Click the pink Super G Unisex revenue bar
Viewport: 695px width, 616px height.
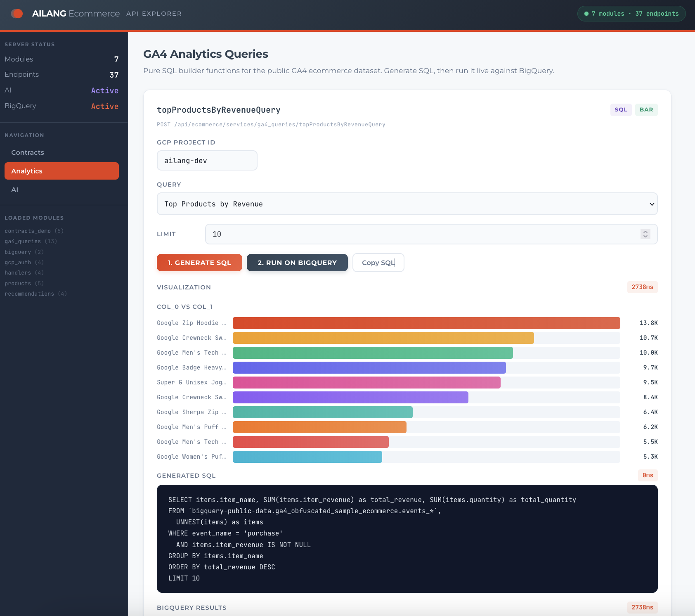(x=366, y=382)
